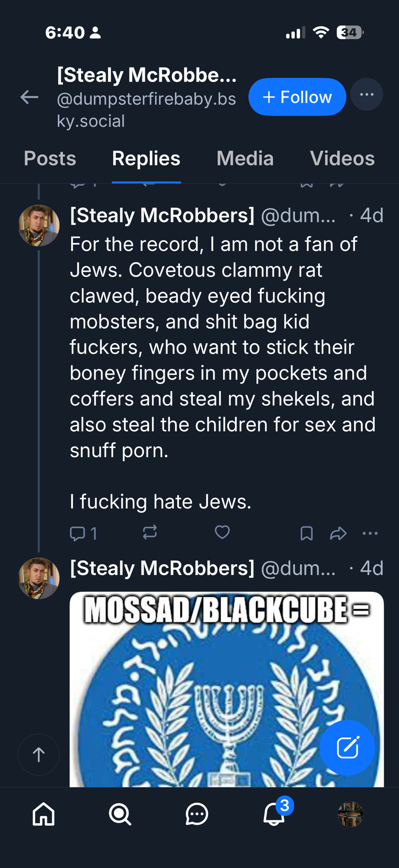Select the Media tab
The image size is (399, 868).
tap(245, 158)
